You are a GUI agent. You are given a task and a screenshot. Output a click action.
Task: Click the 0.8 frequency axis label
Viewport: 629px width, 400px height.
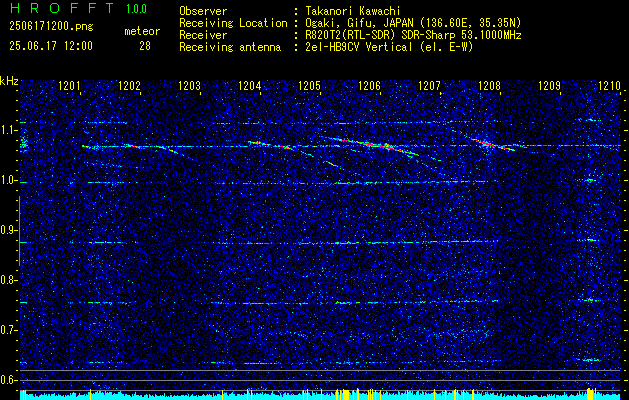point(8,280)
